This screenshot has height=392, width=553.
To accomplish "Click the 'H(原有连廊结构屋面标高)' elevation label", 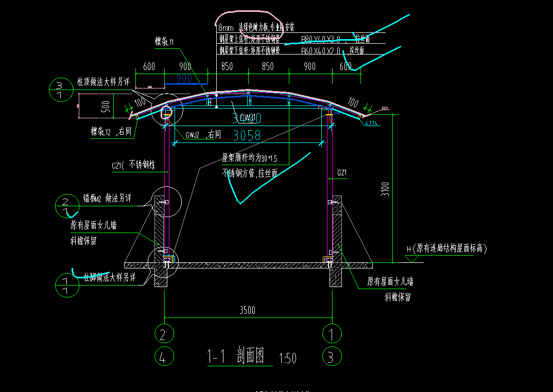I will 446,248.
